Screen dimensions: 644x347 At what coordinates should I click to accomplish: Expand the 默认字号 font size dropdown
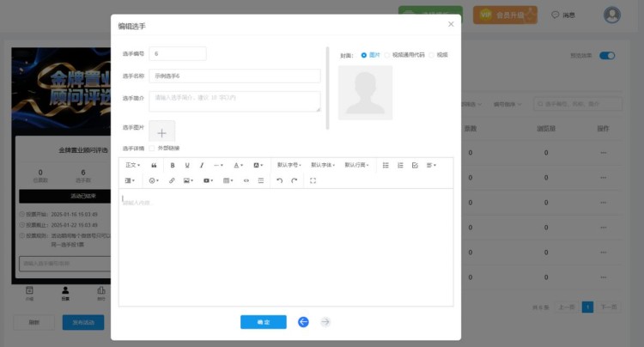click(289, 165)
